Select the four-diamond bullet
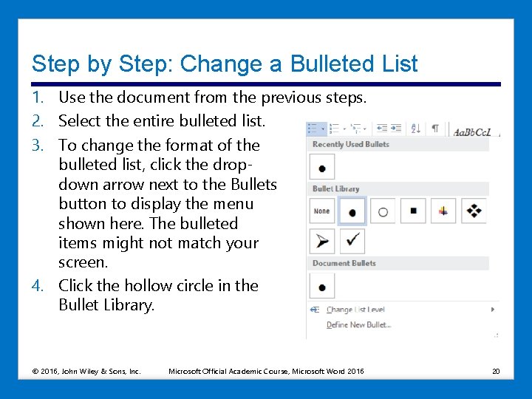 tap(474, 211)
